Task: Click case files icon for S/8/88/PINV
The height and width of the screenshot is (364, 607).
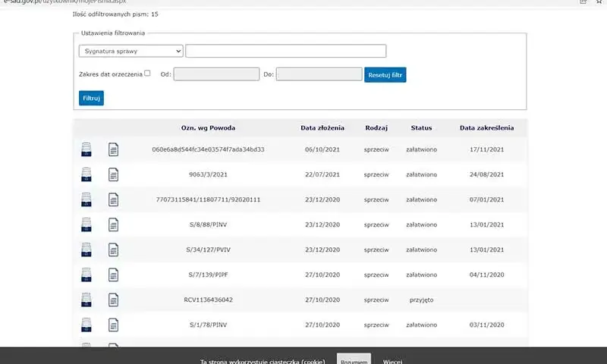Action: pyautogui.click(x=86, y=224)
